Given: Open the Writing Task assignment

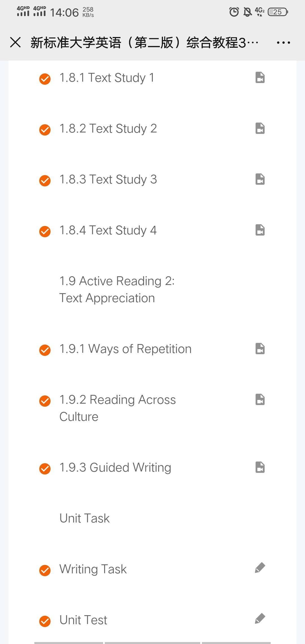Looking at the screenshot, I should click(93, 569).
